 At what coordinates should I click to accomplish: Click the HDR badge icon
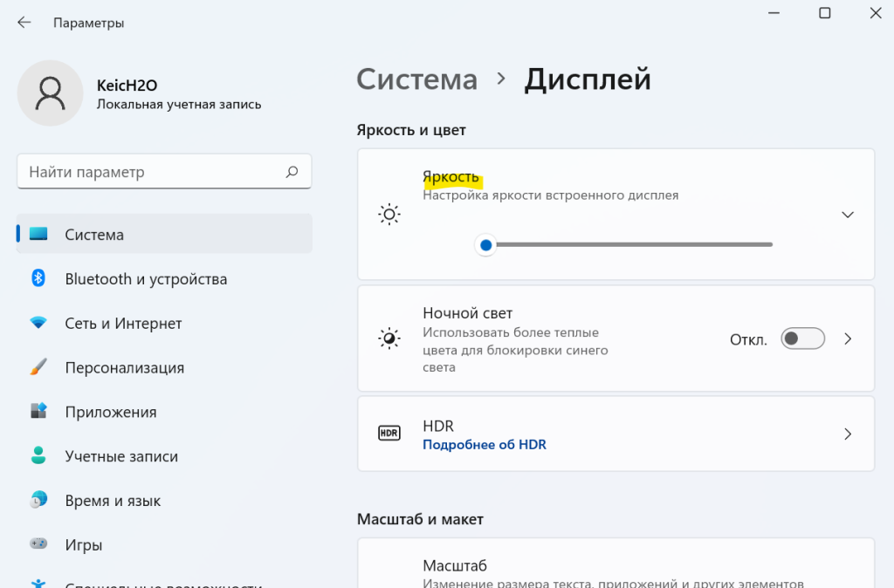coord(389,433)
